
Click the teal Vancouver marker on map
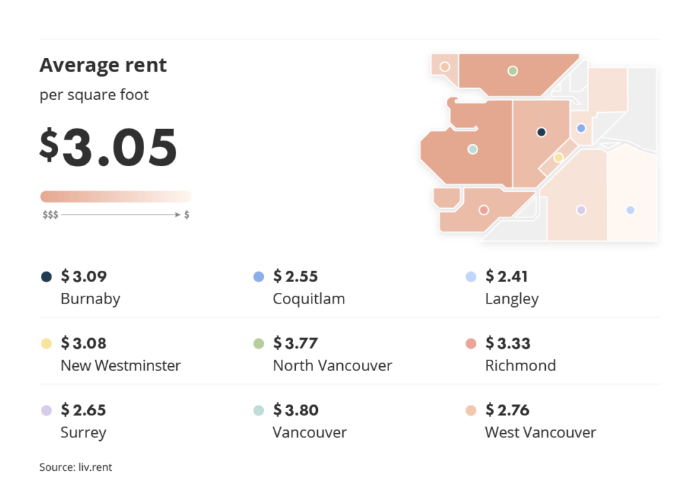[x=472, y=149]
